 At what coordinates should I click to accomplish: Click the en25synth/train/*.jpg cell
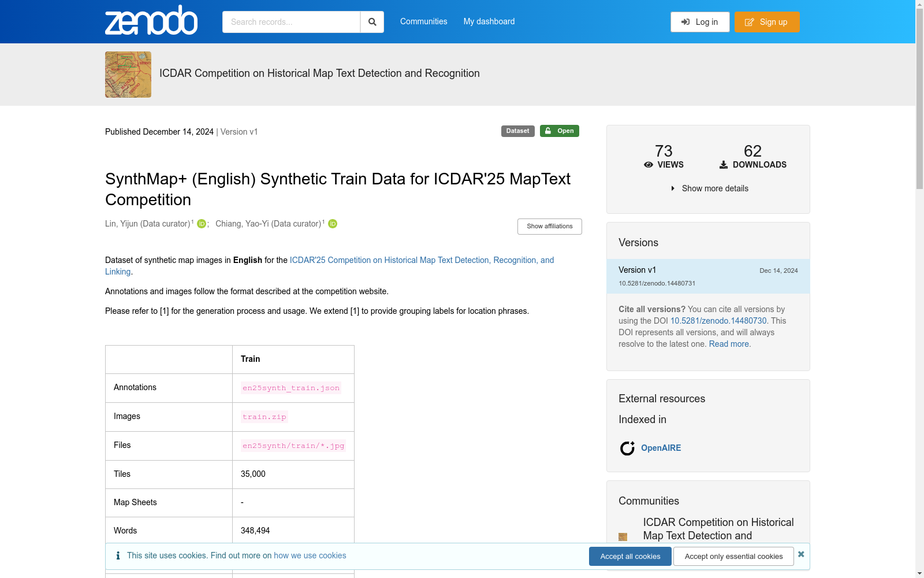(x=293, y=446)
